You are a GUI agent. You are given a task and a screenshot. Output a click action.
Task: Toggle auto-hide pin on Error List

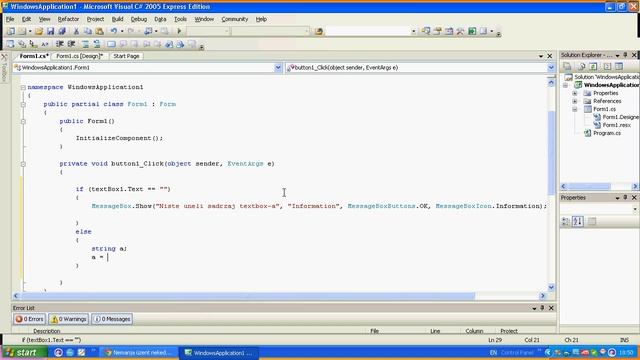[542, 308]
